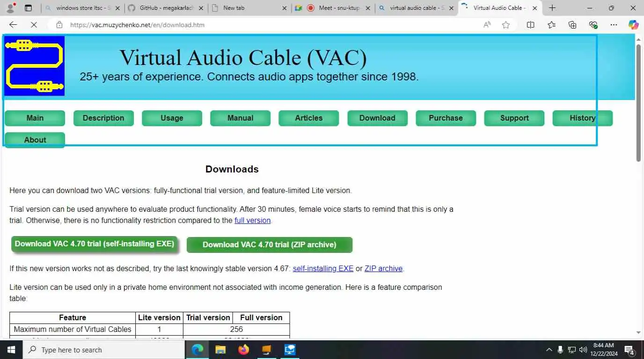Screen dimensions: 644x359
Task: Open the About page
Action: (35, 140)
